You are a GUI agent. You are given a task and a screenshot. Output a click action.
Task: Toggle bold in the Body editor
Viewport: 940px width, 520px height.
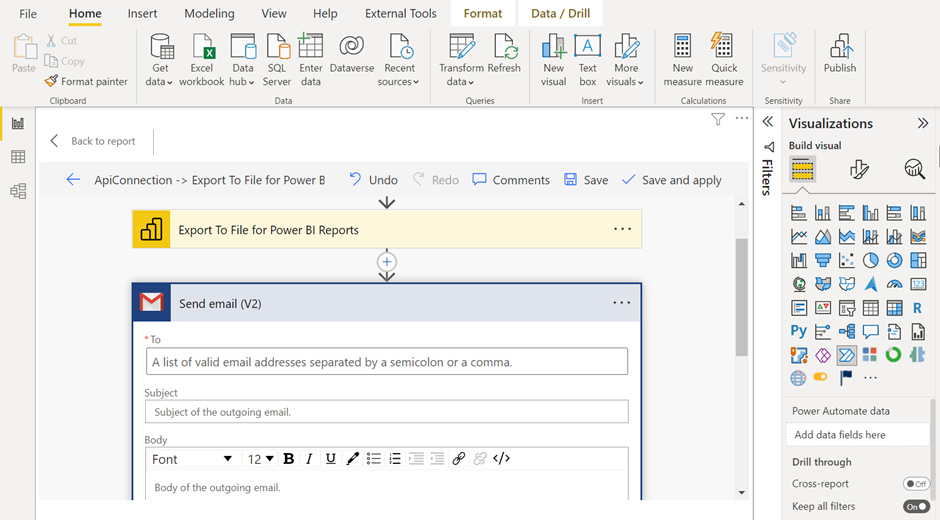pos(288,459)
